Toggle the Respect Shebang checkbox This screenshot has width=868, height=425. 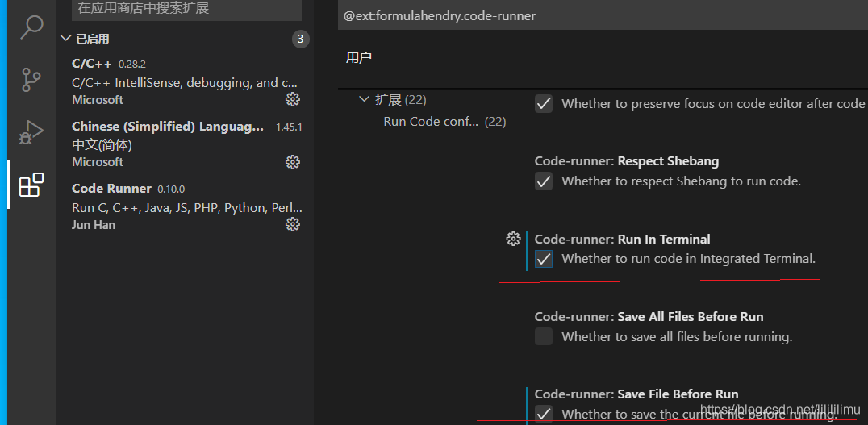tap(544, 181)
